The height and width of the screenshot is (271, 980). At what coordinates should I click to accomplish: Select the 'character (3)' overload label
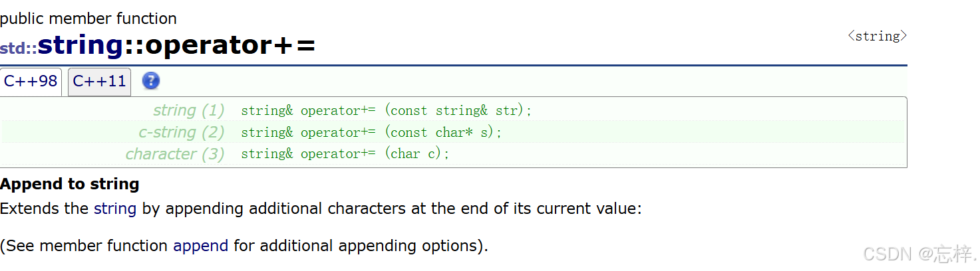175,154
